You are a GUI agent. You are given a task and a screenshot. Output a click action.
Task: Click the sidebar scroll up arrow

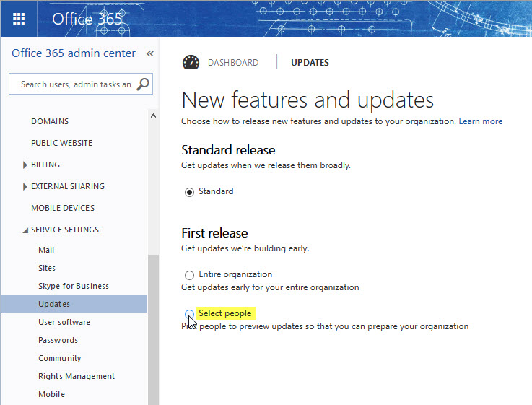(153, 116)
